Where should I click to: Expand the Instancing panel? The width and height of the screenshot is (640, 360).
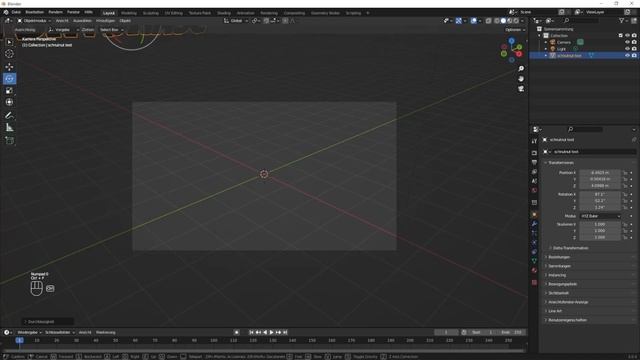pos(557,275)
